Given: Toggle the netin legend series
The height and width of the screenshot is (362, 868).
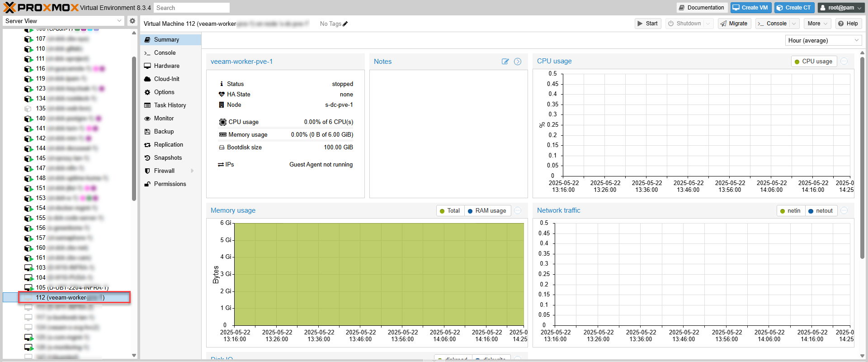Looking at the screenshot, I should point(790,211).
